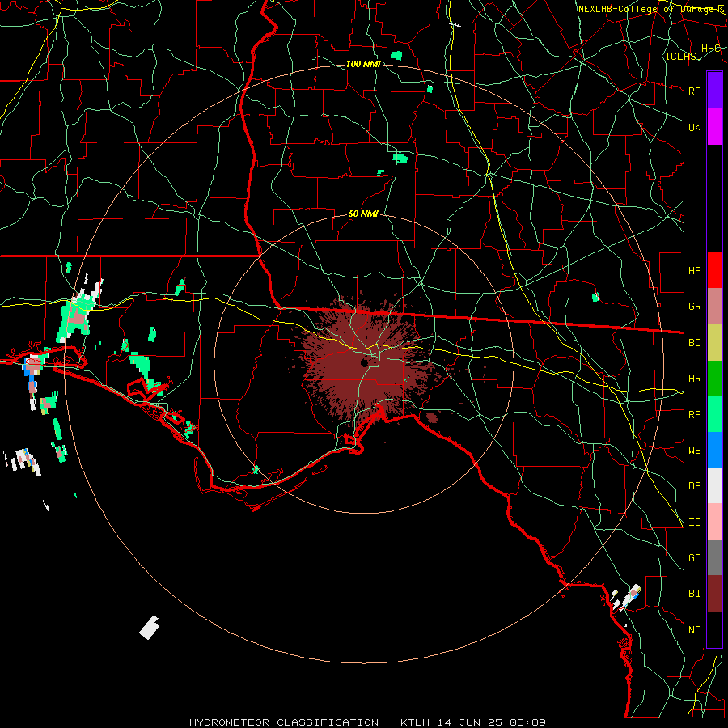
Task: Click the red HA legend color swatch
Action: click(x=714, y=270)
